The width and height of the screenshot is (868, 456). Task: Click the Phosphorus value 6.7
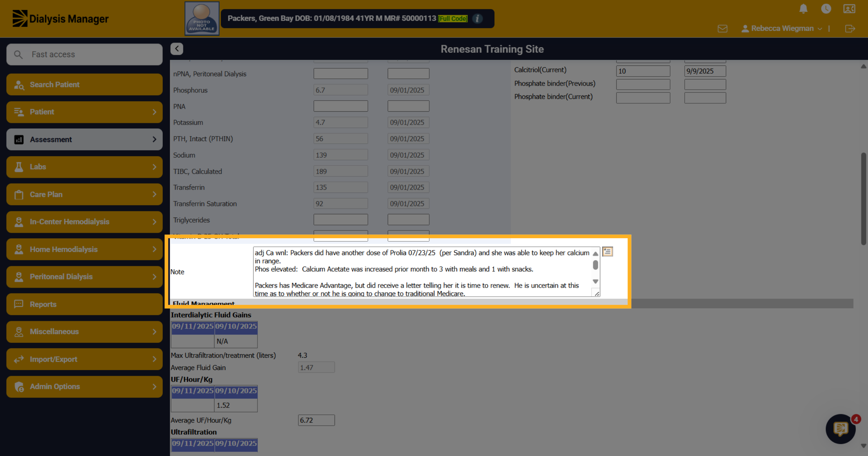click(341, 90)
